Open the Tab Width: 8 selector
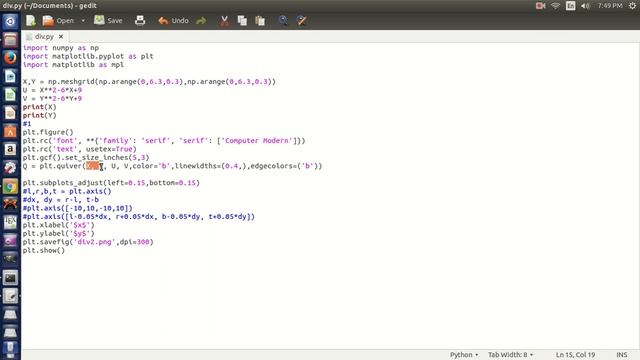Viewport: 640px width, 360px height. coord(510,355)
